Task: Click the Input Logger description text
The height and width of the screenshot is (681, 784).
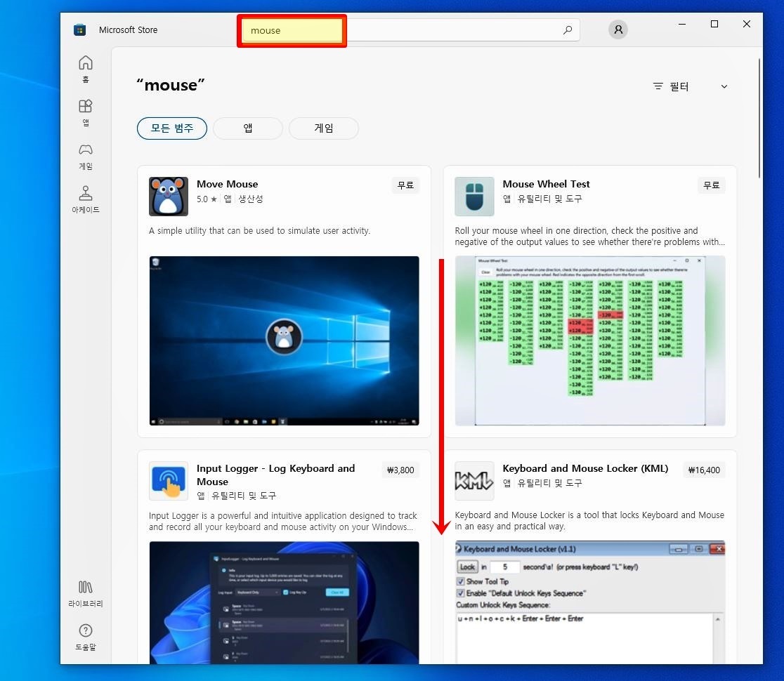Action: (283, 521)
